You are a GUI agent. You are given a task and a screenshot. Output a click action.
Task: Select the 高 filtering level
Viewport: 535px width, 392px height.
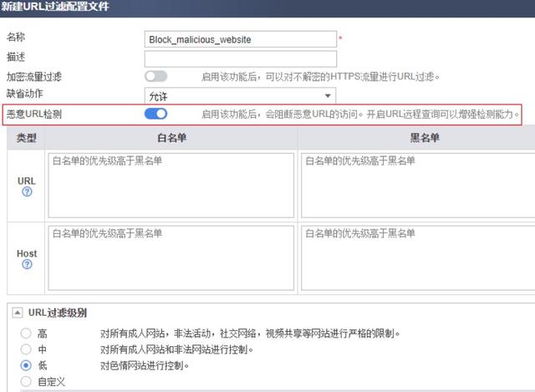[26, 333]
